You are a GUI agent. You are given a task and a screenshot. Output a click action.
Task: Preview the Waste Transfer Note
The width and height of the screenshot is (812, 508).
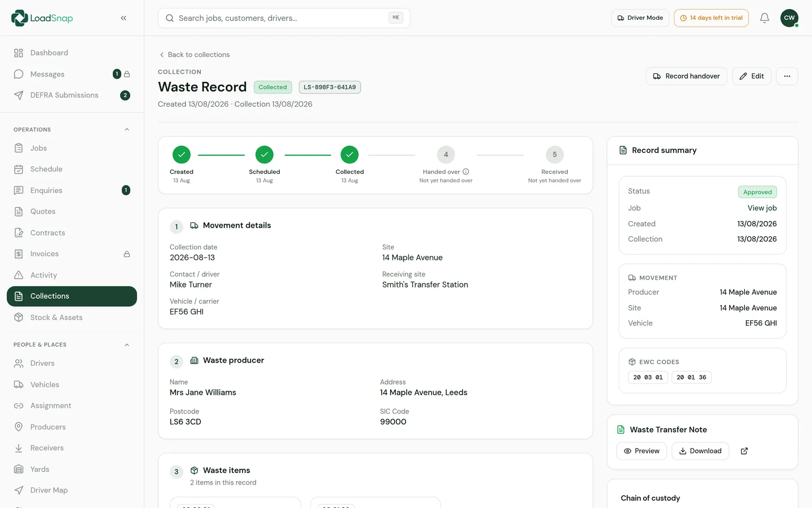pos(641,451)
